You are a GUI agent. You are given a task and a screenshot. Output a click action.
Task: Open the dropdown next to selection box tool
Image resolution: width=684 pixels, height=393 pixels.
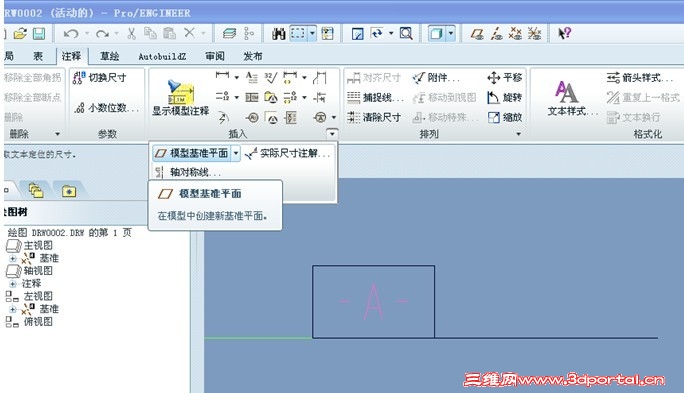point(312,33)
